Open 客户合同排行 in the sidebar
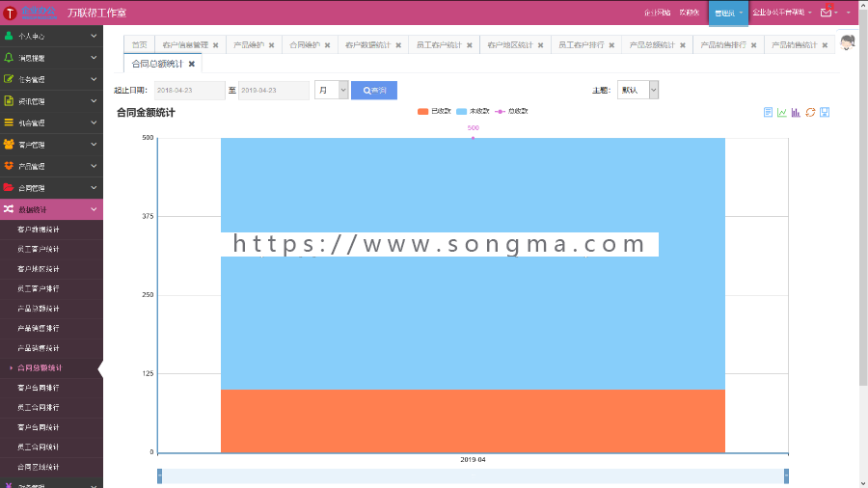 pyautogui.click(x=51, y=388)
